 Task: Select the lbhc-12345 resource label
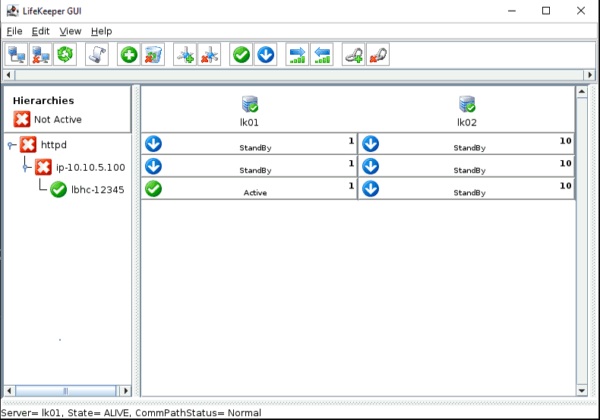[x=98, y=190]
